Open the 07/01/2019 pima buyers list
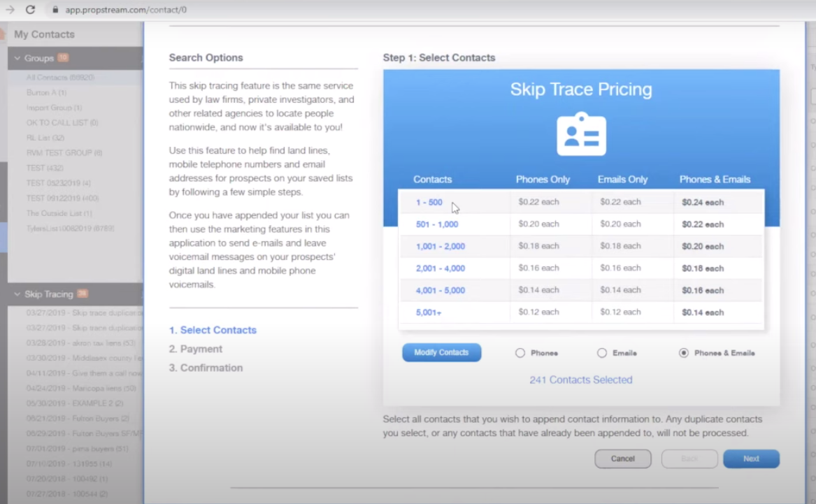Image resolution: width=816 pixels, height=504 pixels. (77, 448)
